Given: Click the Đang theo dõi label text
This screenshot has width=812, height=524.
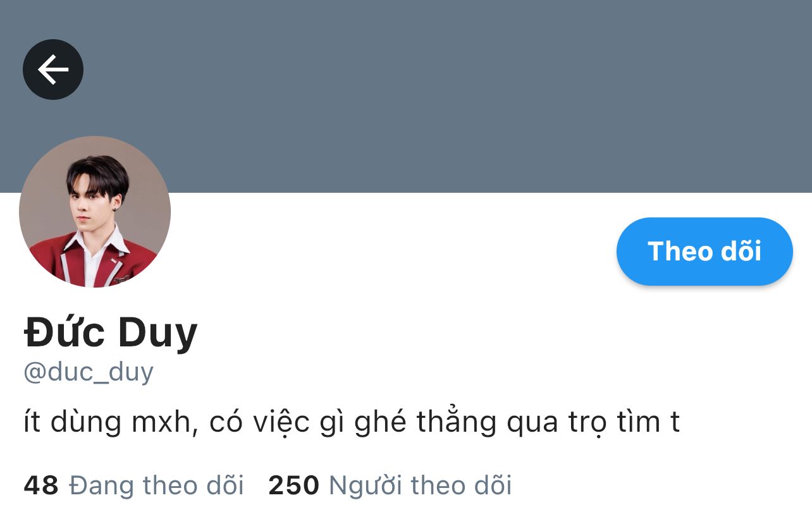Looking at the screenshot, I should 156,485.
